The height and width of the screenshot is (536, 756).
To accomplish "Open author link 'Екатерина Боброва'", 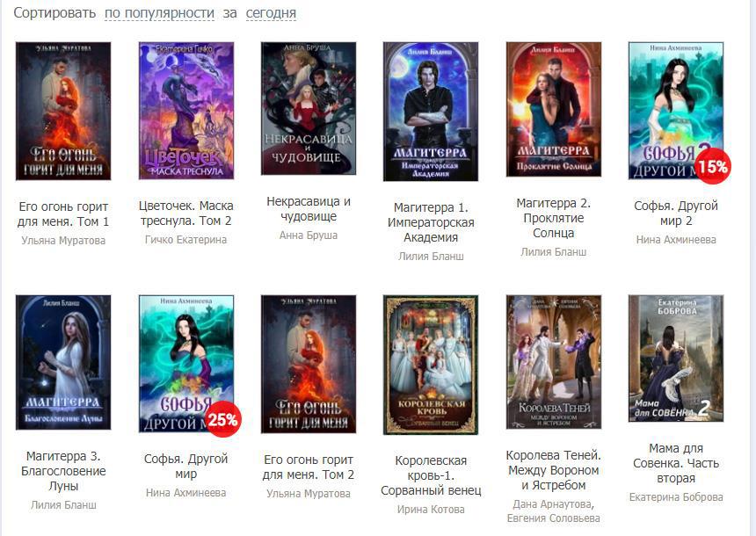I will 676,497.
